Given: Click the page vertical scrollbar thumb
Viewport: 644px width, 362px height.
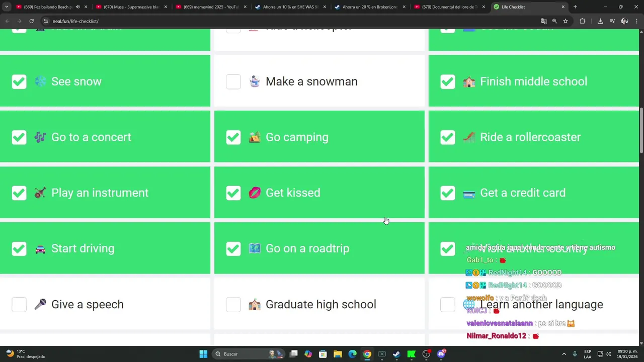Looking at the screenshot, I should tap(641, 131).
